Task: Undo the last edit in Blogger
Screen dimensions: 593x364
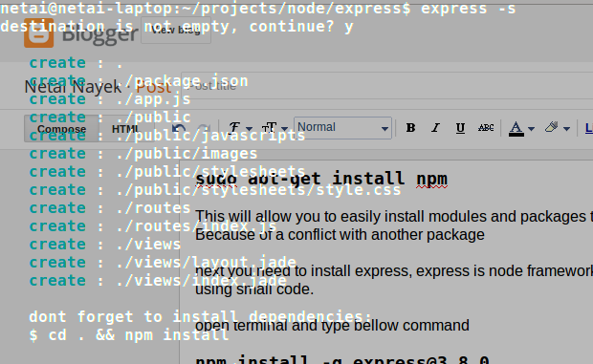Action: (179, 128)
